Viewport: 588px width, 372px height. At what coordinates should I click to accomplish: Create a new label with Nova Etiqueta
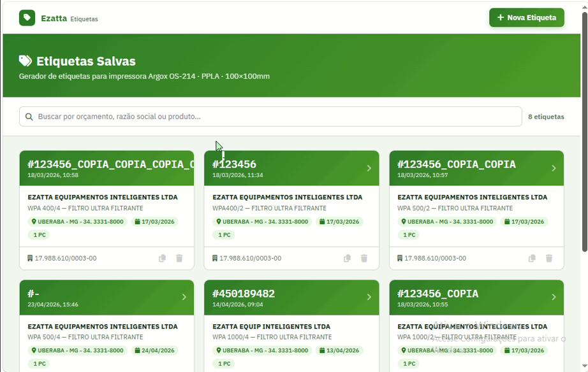pyautogui.click(x=527, y=18)
